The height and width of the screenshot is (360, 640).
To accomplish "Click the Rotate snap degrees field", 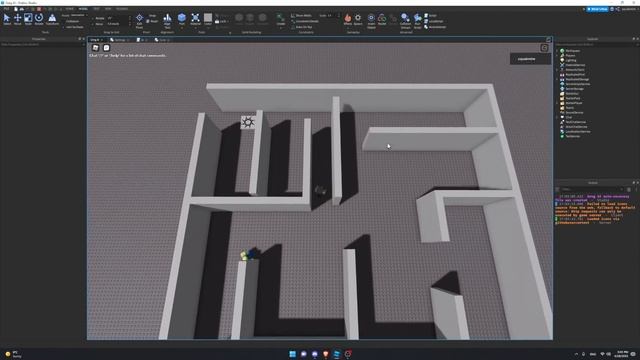I will tap(118, 18).
